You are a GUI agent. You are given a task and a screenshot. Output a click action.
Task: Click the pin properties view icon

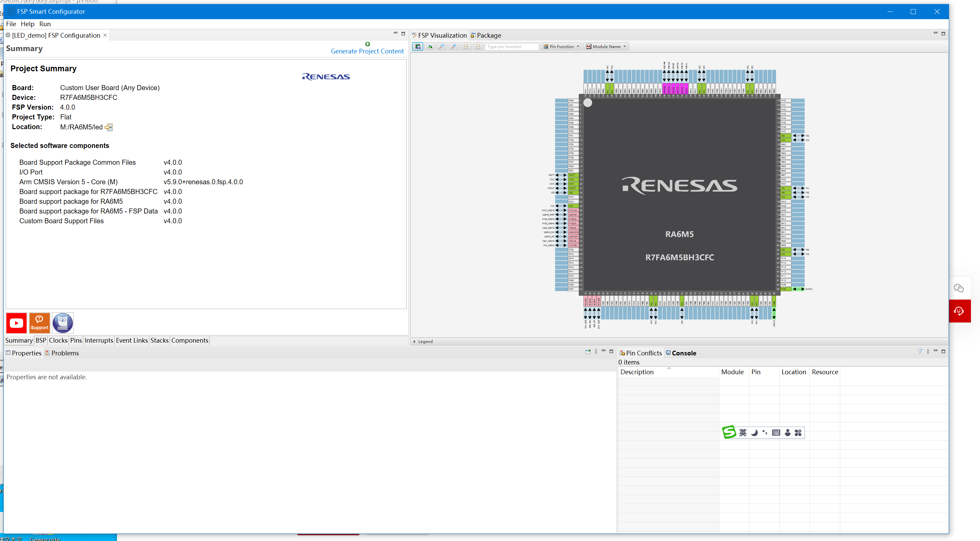[x=588, y=351]
